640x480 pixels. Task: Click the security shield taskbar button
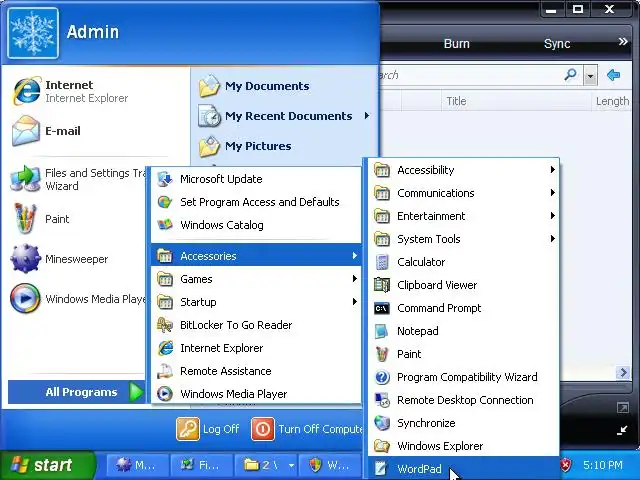click(330, 465)
